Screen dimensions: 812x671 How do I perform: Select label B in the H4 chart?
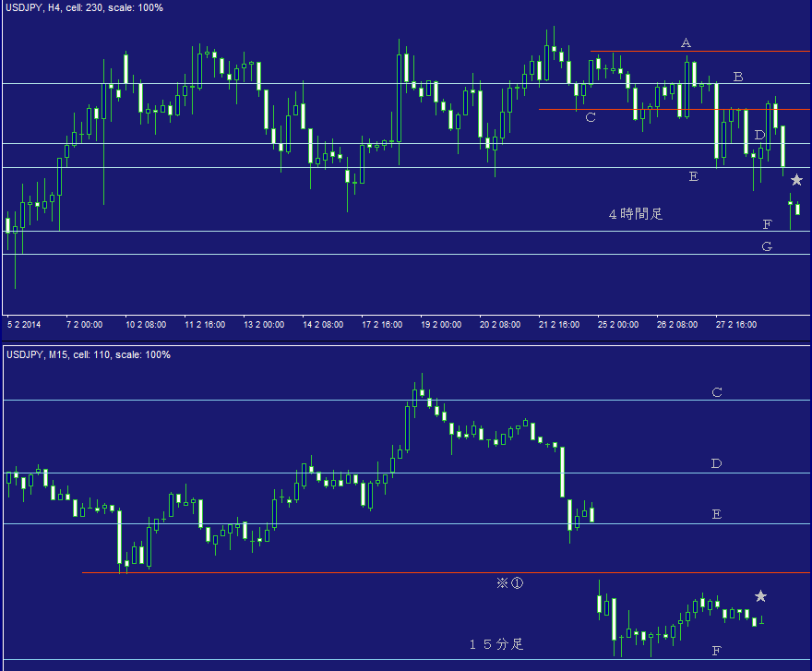click(x=738, y=77)
